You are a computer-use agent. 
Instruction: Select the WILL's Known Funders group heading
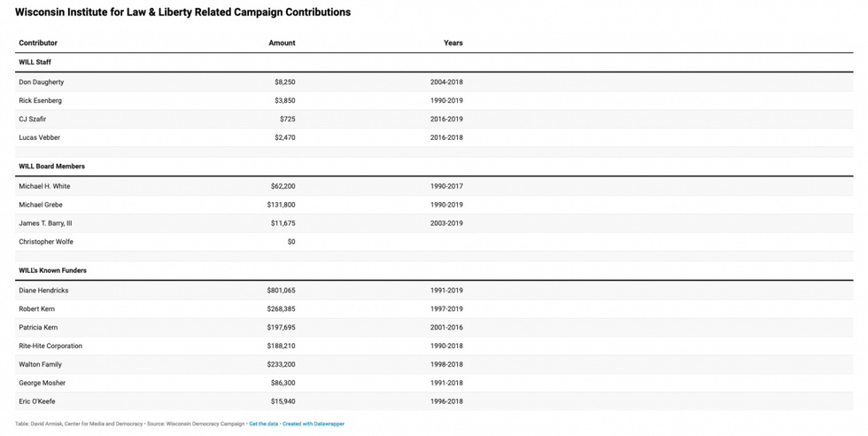(53, 270)
